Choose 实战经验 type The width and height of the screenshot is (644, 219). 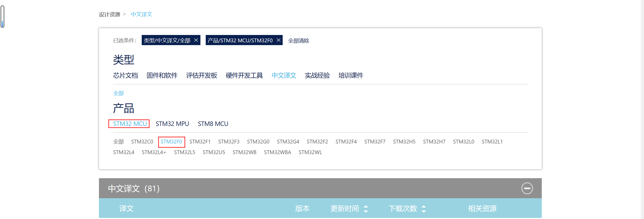317,75
